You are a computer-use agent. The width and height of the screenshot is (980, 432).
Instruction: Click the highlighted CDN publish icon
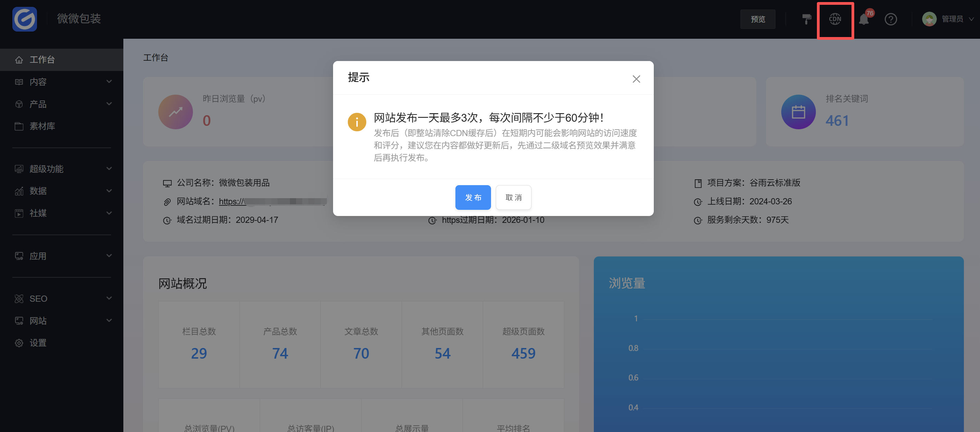pos(835,20)
